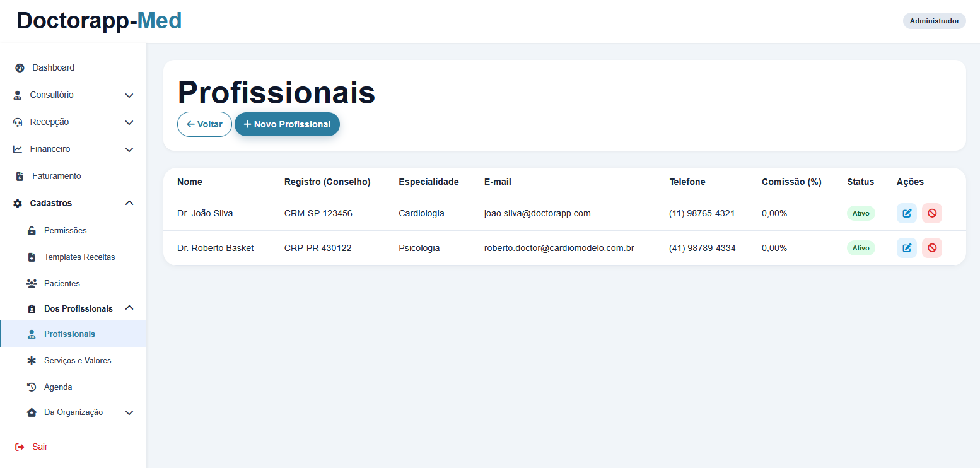Click the Faturamento invoice icon

[20, 177]
